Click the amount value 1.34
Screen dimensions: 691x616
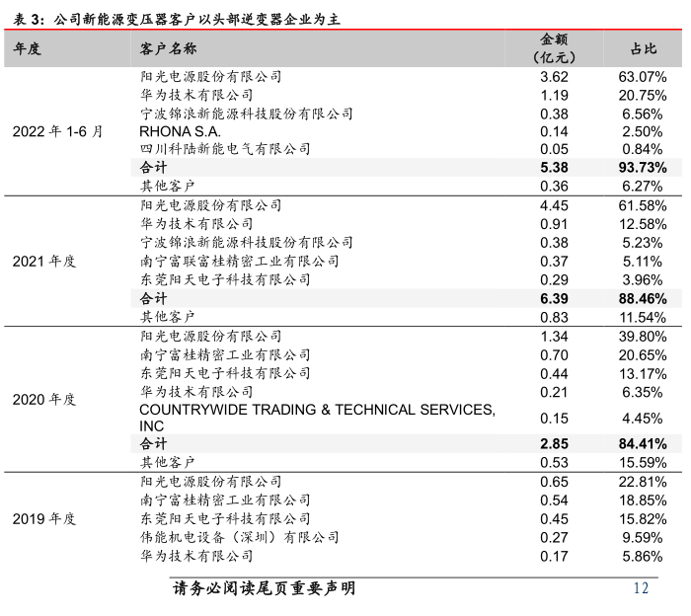pos(554,337)
